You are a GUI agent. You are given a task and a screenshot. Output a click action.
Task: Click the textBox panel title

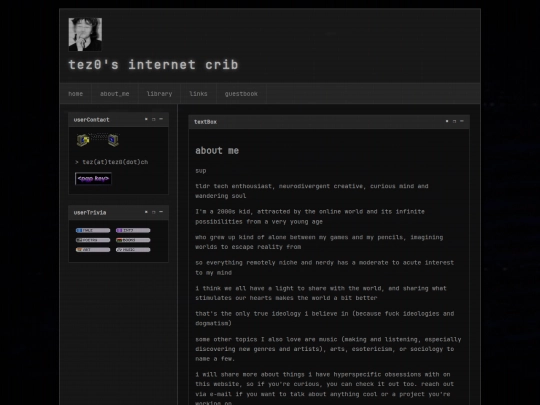(x=205, y=122)
